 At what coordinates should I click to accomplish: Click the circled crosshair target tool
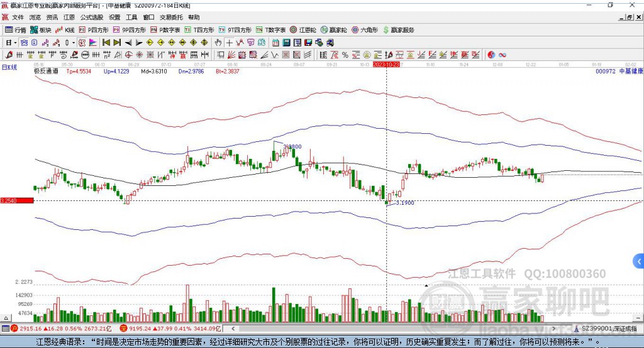(x=128, y=55)
